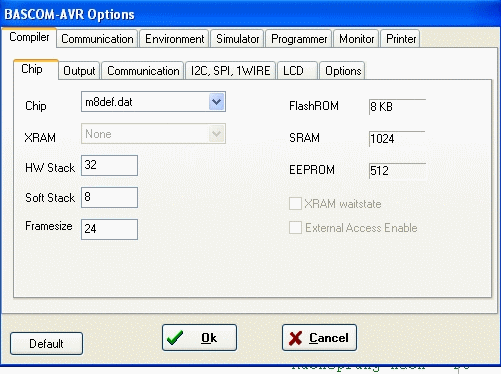Select the LCD sub-tab

click(x=297, y=71)
